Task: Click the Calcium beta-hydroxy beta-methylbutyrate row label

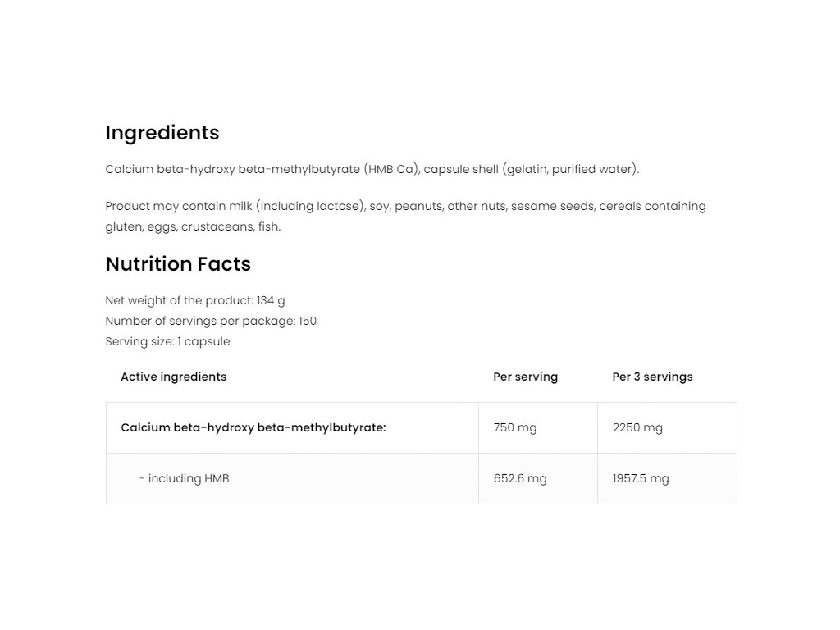Action: [x=253, y=427]
